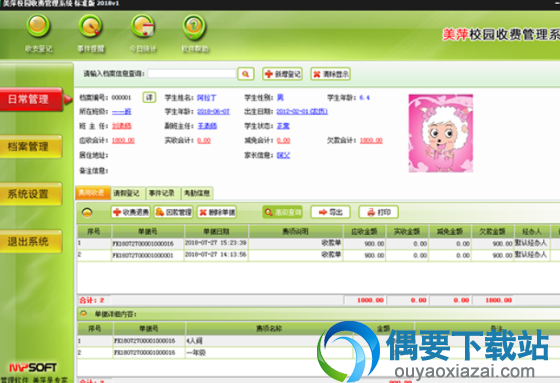Collapse the 单据详细内容 section with its round icon

tap(84, 314)
